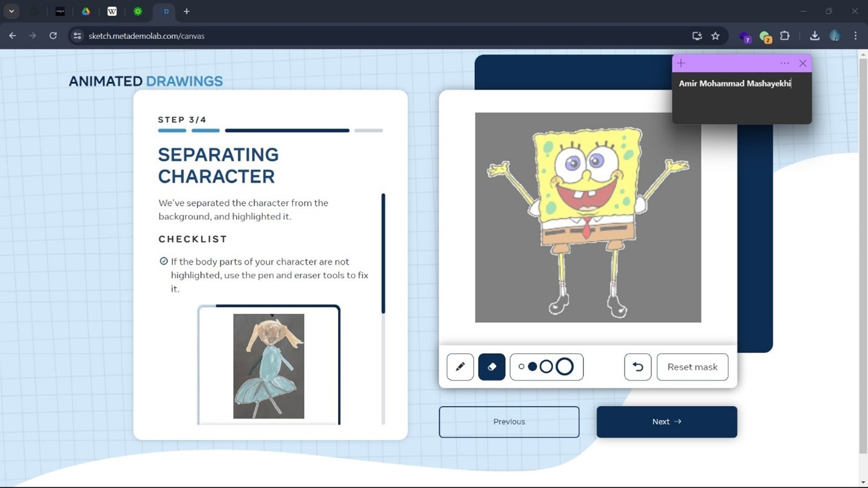This screenshot has width=868, height=488.
Task: Click the Animated Drawings logo
Action: (x=146, y=81)
